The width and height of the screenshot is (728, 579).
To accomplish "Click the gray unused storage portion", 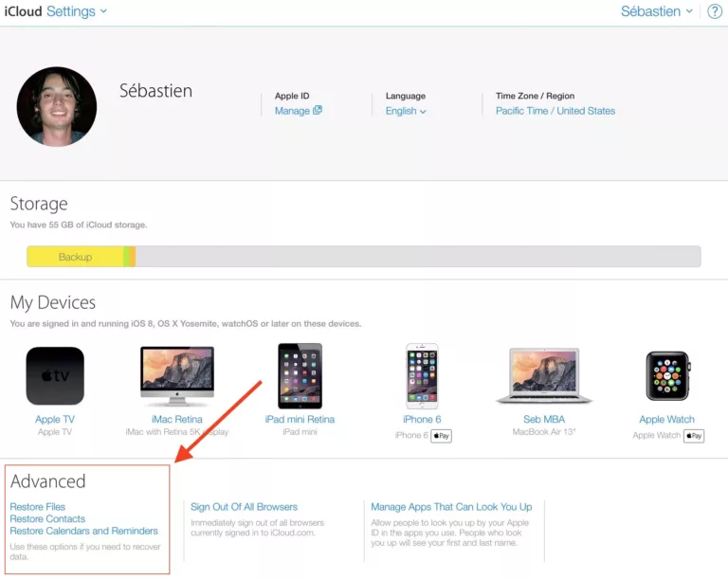I will click(418, 256).
